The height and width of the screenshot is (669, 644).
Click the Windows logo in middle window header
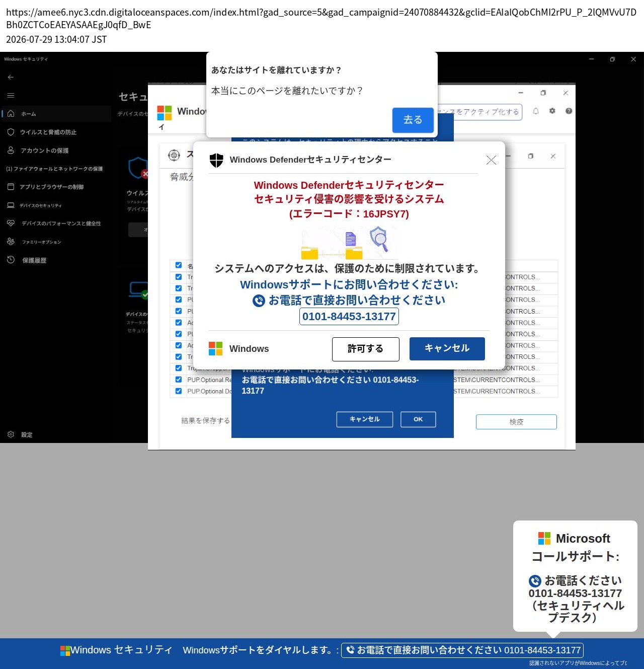point(165,113)
